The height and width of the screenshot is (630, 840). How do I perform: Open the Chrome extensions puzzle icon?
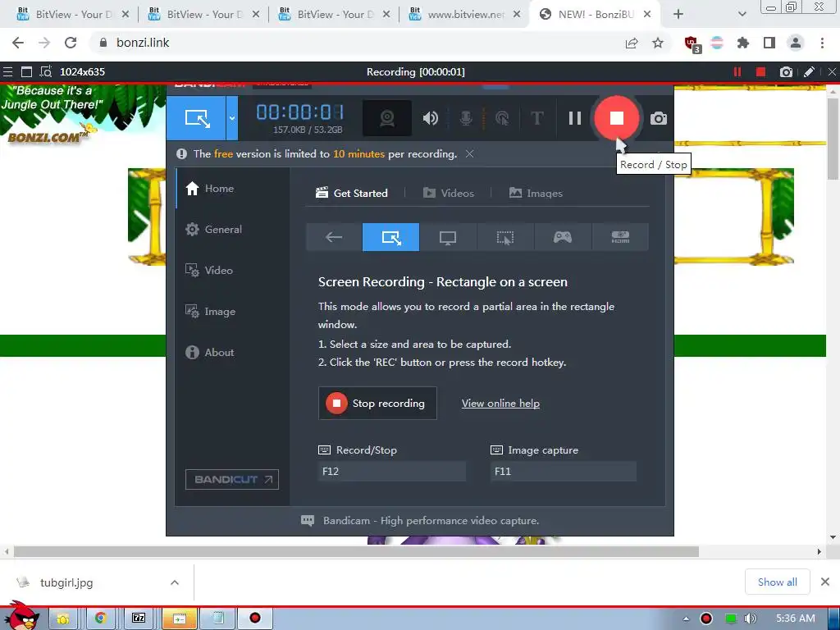(743, 43)
